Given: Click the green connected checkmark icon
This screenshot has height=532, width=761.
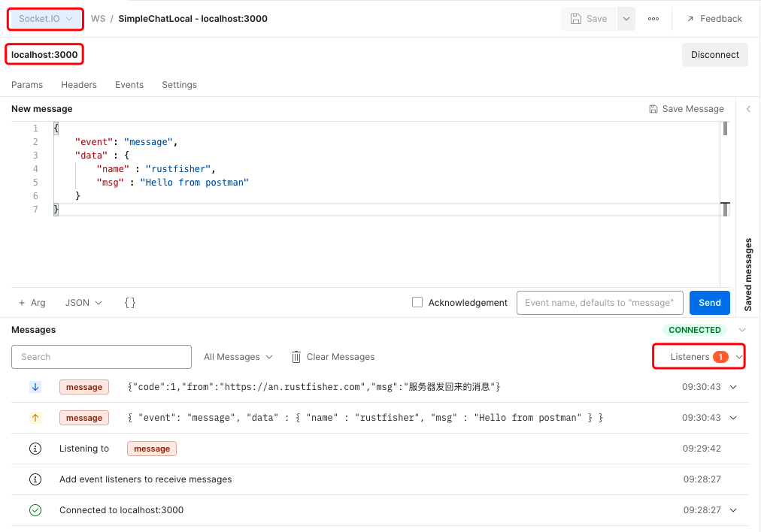Looking at the screenshot, I should click(35, 510).
